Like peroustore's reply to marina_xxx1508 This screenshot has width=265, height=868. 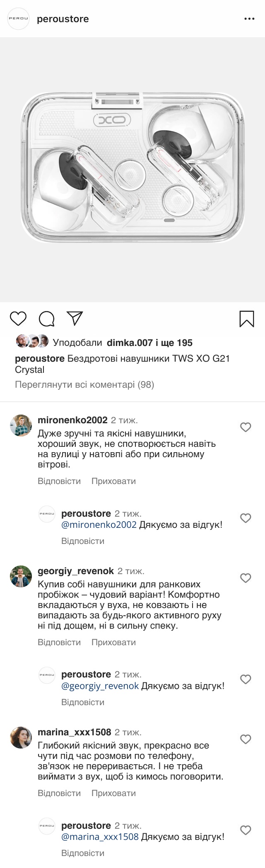(246, 830)
